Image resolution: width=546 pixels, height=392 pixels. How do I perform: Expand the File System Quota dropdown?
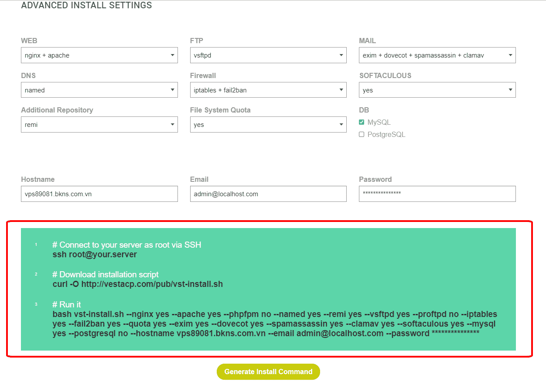(x=268, y=125)
